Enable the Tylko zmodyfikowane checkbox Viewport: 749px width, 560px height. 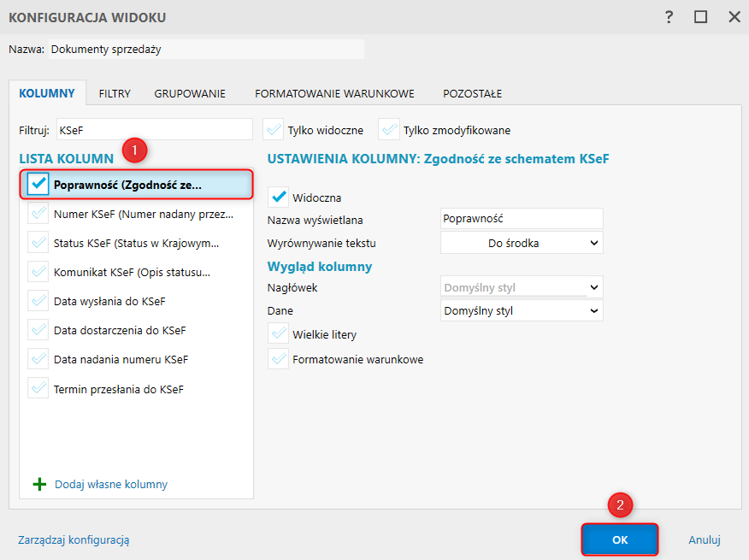389,130
